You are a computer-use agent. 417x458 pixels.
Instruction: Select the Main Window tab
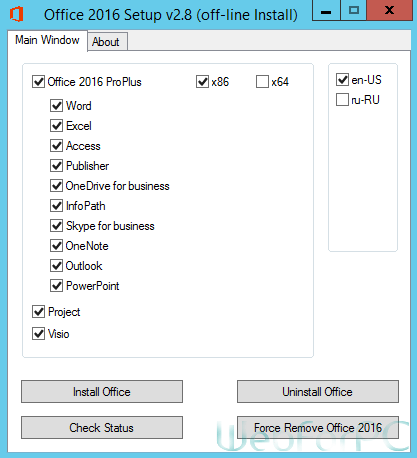[x=47, y=40]
